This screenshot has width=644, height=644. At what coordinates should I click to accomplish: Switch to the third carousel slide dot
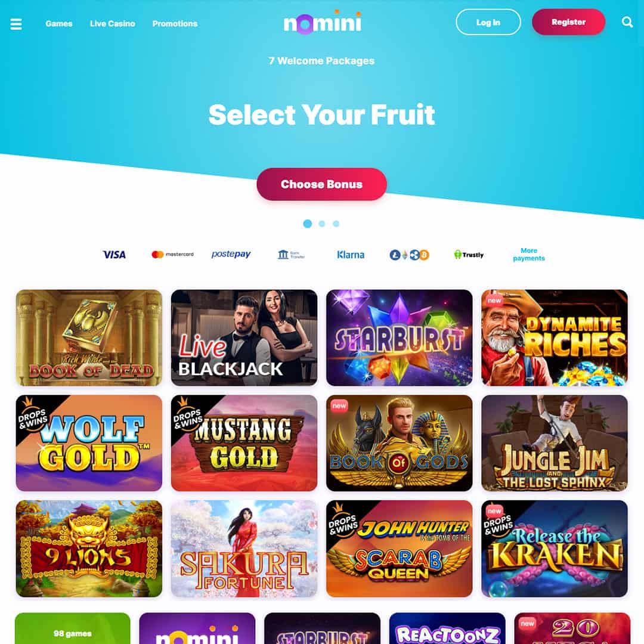click(336, 224)
